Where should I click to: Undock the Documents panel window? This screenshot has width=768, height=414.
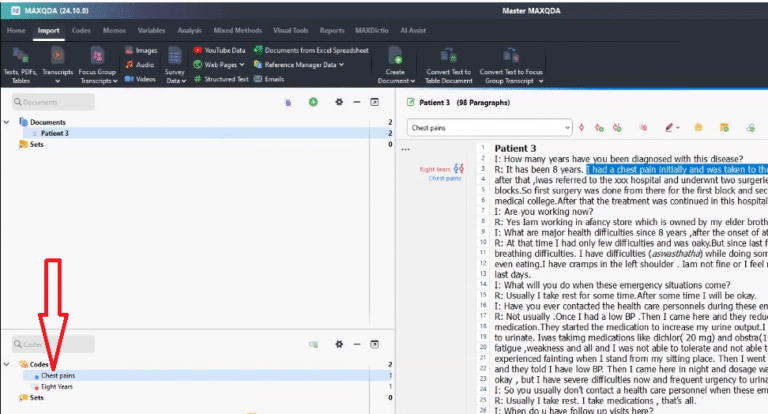tap(374, 102)
